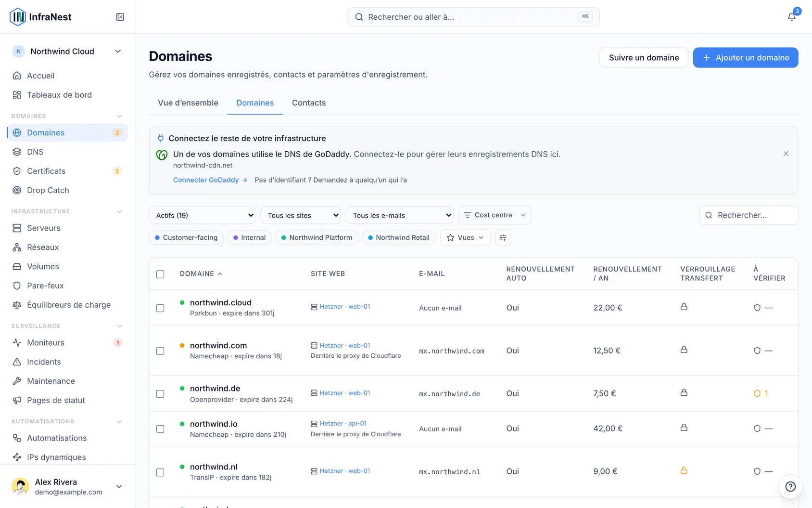Filter by Customer-facing tag
Screen dimensions: 812x508
tap(186, 237)
